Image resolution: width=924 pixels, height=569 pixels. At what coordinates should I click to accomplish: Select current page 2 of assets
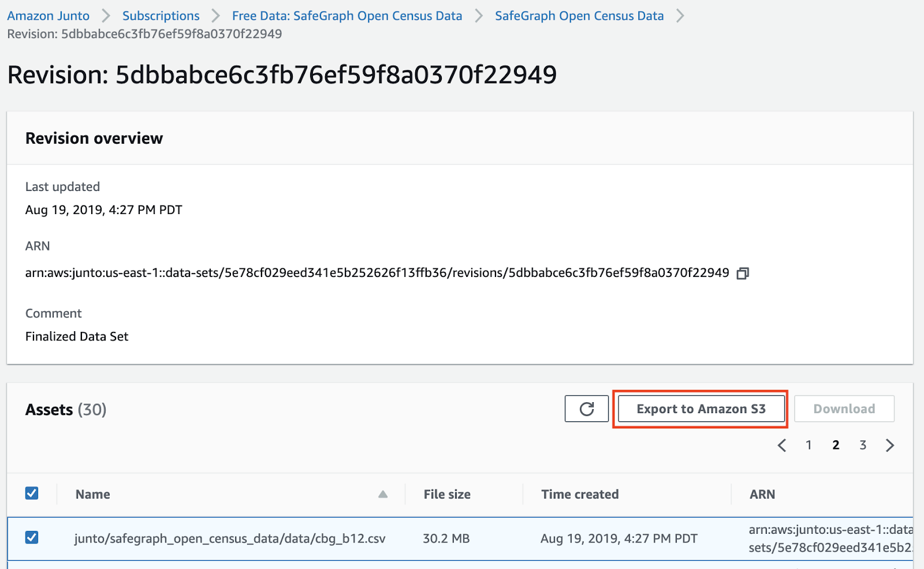(x=836, y=446)
